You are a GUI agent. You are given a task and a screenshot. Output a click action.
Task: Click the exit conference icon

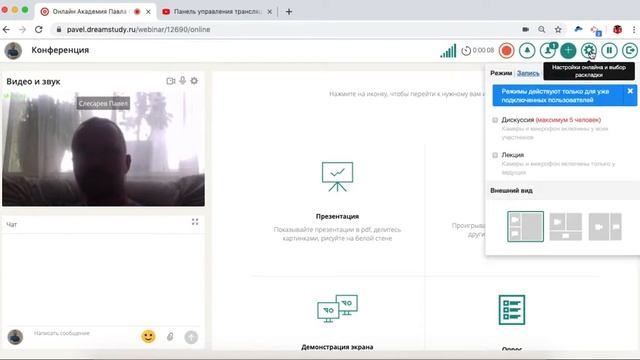(x=630, y=51)
